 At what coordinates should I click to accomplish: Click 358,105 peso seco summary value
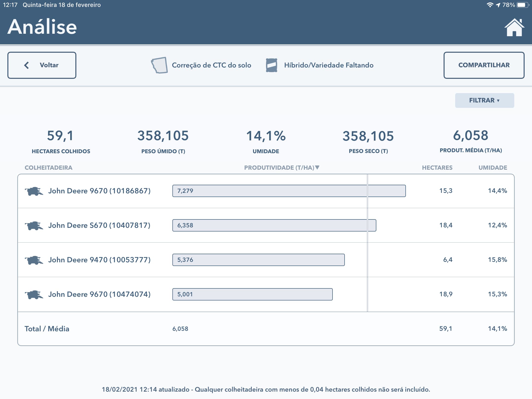point(368,136)
